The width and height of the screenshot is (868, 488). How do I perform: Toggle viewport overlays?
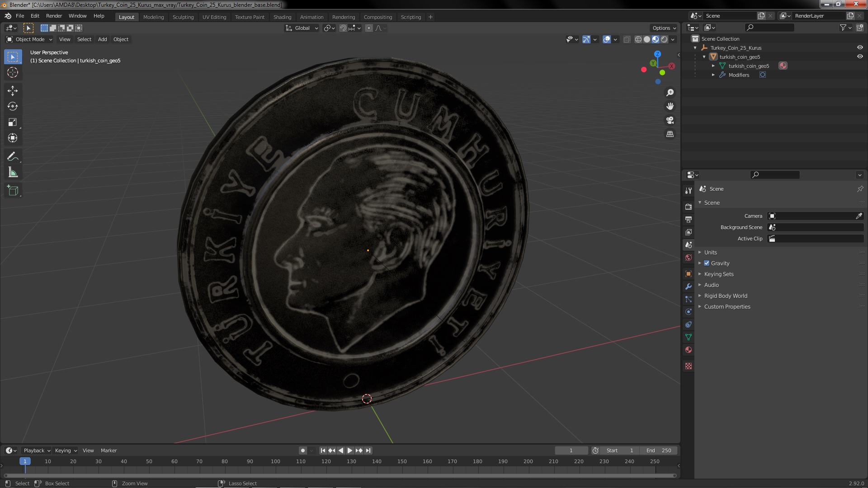tap(607, 39)
